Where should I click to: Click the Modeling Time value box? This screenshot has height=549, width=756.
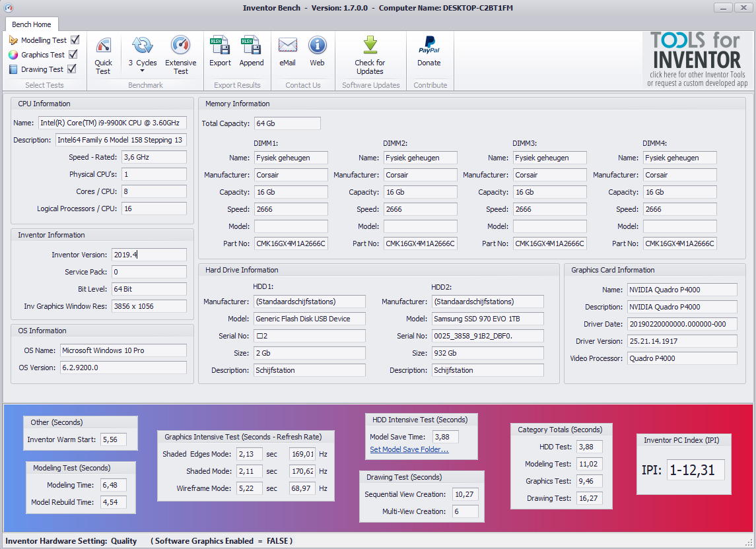114,485
